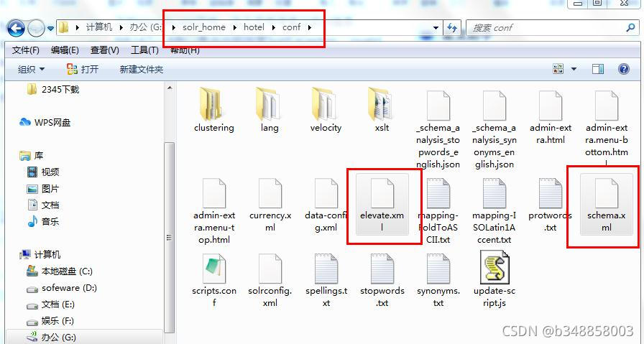Select the currency.xml file
Image resolution: width=644 pixels, height=344 pixels.
(270, 205)
